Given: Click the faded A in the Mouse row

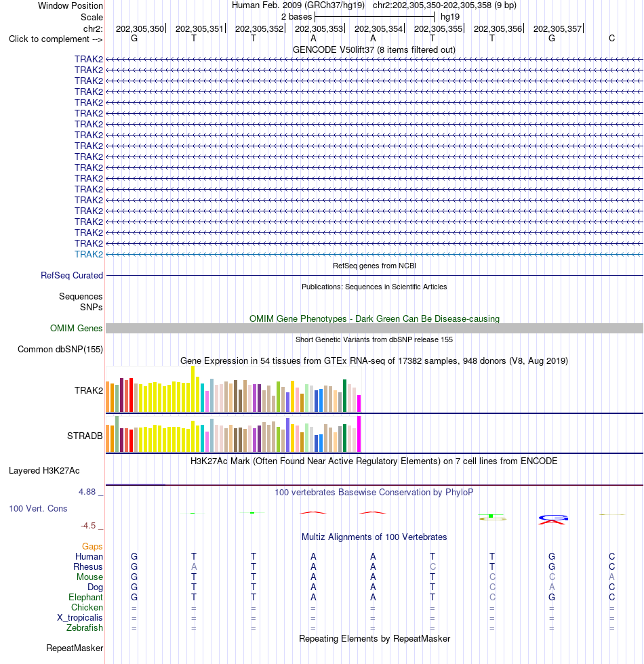Looking at the screenshot, I should click(611, 577).
